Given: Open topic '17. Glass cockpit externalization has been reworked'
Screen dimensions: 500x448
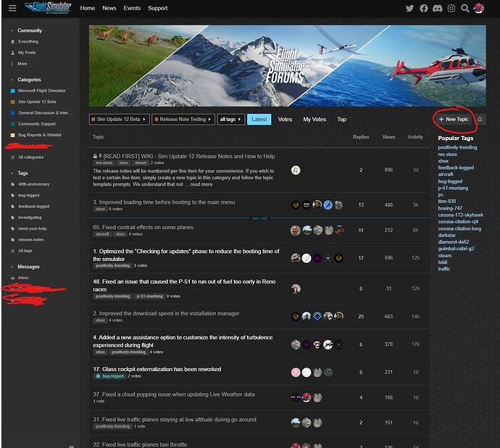Looking at the screenshot, I should 157,369.
